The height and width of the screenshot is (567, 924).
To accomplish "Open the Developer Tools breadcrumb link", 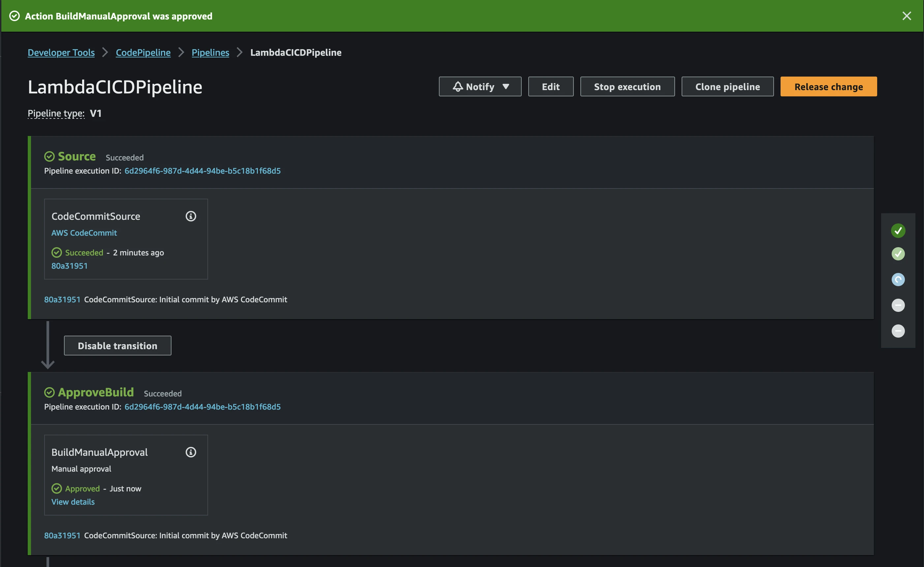I will [61, 52].
